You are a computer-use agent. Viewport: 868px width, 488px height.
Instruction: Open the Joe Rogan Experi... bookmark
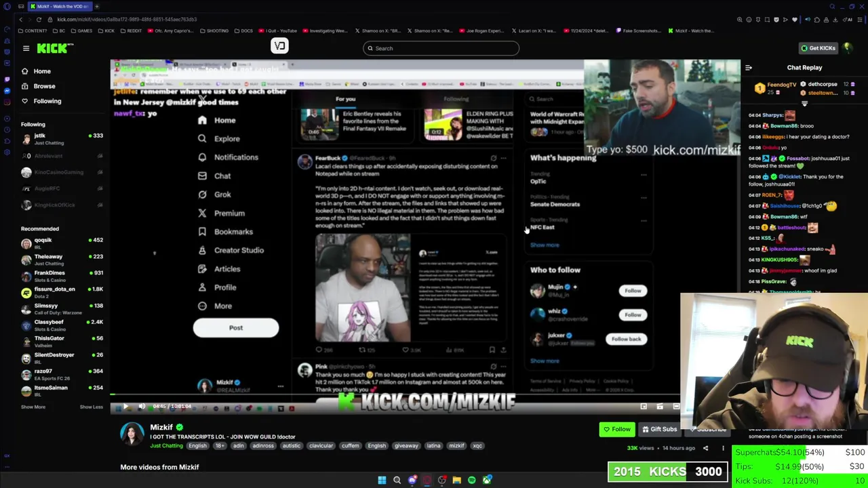tap(481, 30)
